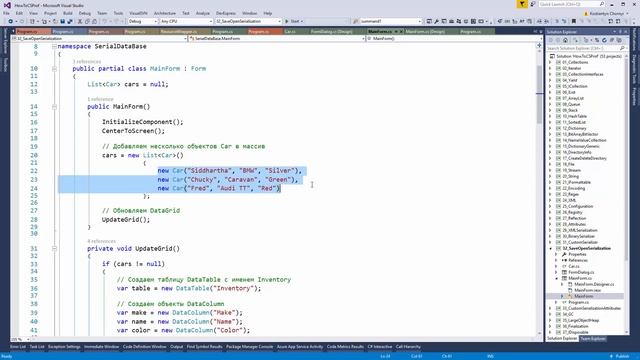Open the Error List bottom tab
Viewport: 640px width, 360px height.
point(18,347)
